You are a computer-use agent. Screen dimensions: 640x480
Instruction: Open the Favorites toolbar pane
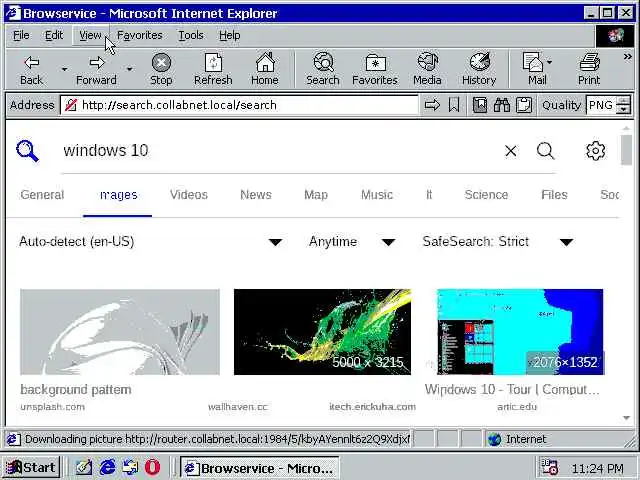375,69
